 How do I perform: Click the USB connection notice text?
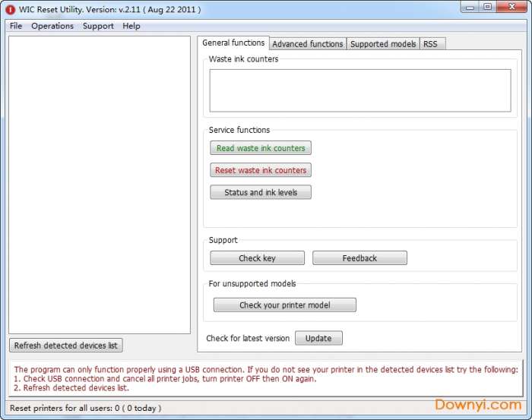pyautogui.click(x=266, y=379)
